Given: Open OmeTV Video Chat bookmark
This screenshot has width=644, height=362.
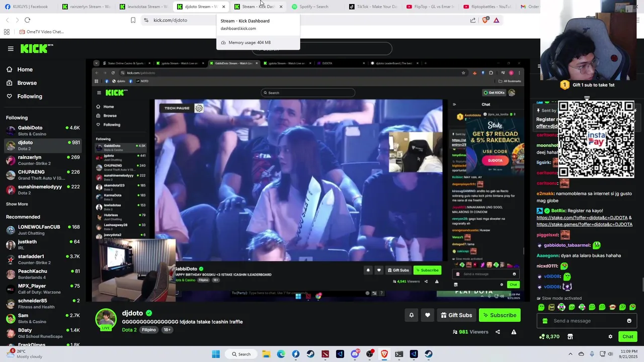Looking at the screenshot, I should [x=41, y=32].
